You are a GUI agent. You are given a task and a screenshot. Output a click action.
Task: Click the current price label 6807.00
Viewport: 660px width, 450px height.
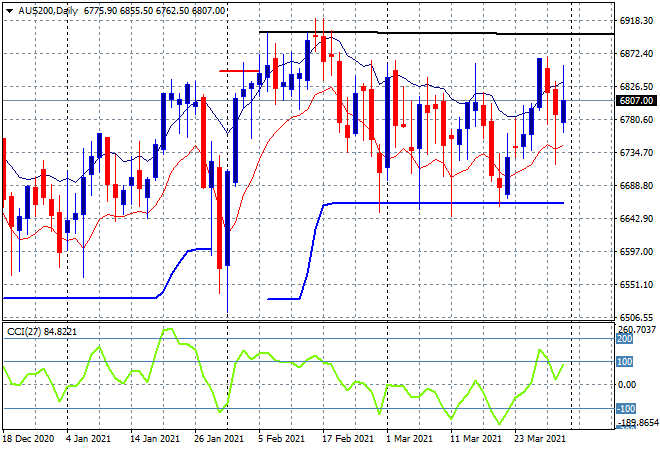click(x=636, y=101)
